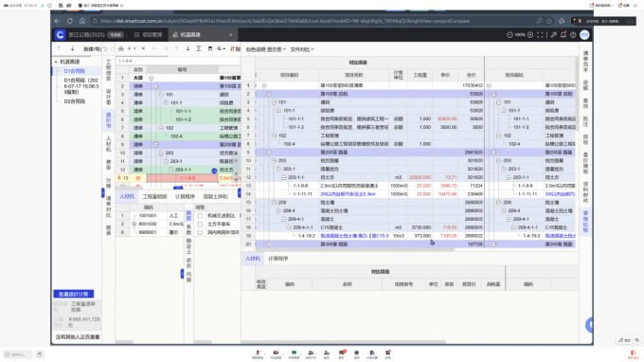Switch to the 计算程序 tab in right lower panel
The width and height of the screenshot is (644, 362).
pos(278,259)
